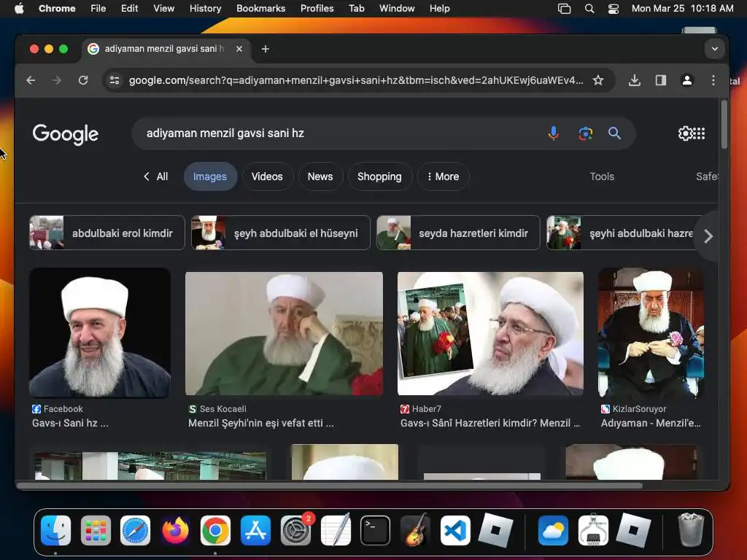Image resolution: width=747 pixels, height=560 pixels.
Task: Select 'seyda hazretleri kimdir' chip
Action: [x=458, y=233]
